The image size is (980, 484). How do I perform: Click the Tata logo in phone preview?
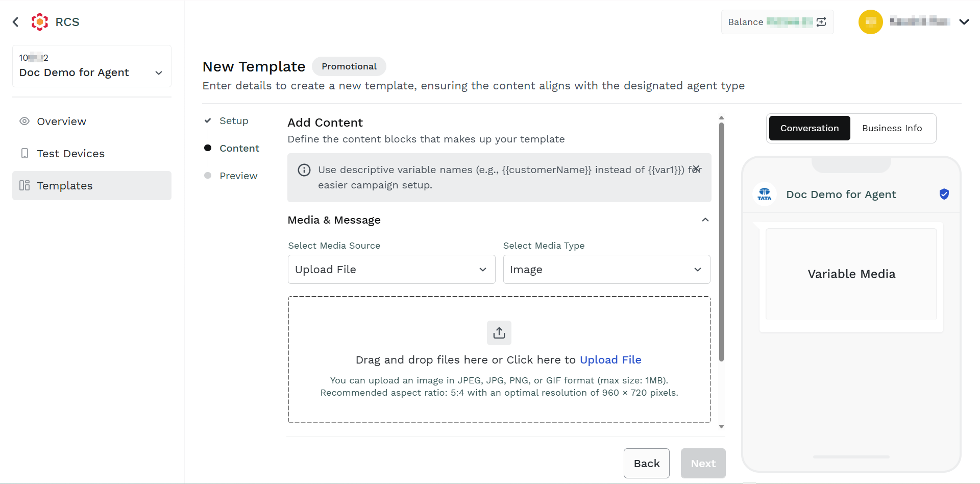coord(765,195)
